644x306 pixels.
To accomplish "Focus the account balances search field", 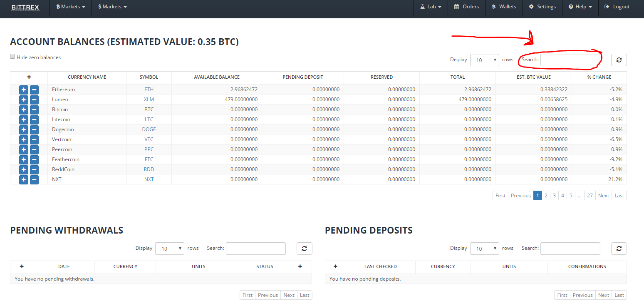I will [x=570, y=60].
